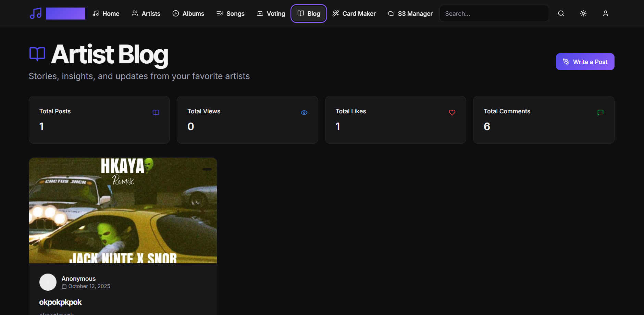This screenshot has height=315, width=644.
Task: Click the magnifying glass search icon
Action: 561,13
